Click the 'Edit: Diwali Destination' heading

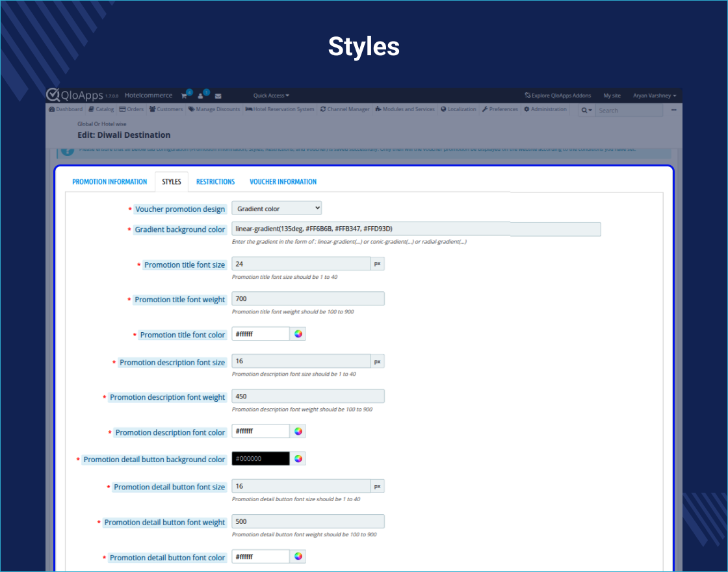point(124,135)
